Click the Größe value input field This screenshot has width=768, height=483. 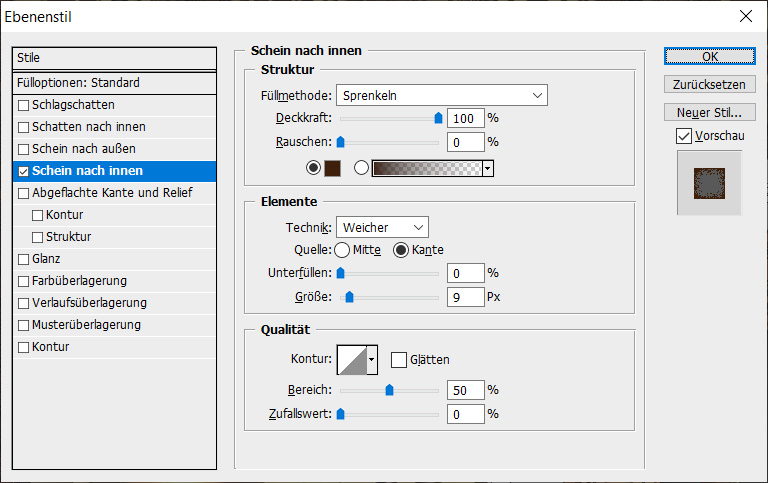(x=465, y=297)
